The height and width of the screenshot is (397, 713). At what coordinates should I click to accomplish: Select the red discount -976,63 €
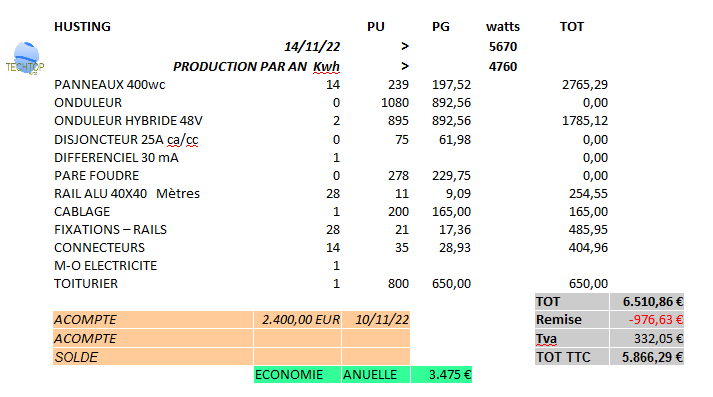pos(647,320)
